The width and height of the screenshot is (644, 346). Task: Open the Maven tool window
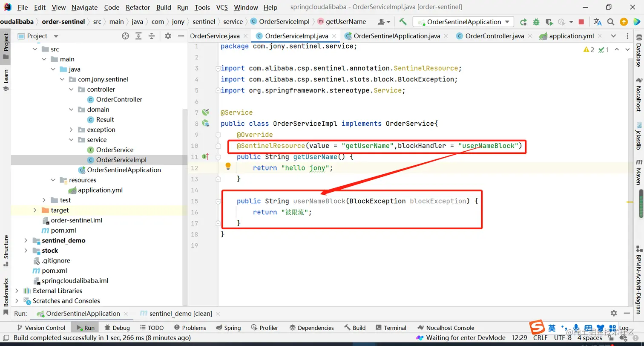point(638,172)
